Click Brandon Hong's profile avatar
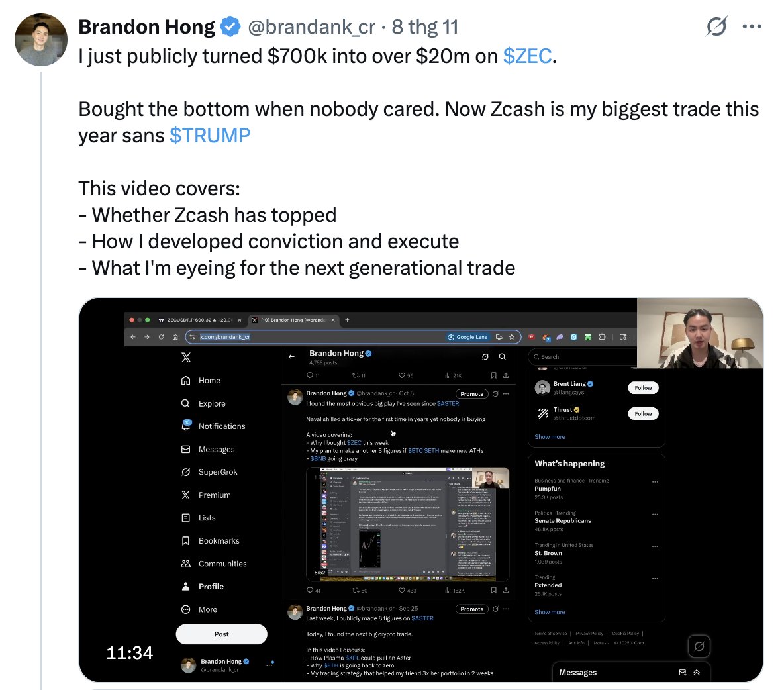 pyautogui.click(x=41, y=40)
